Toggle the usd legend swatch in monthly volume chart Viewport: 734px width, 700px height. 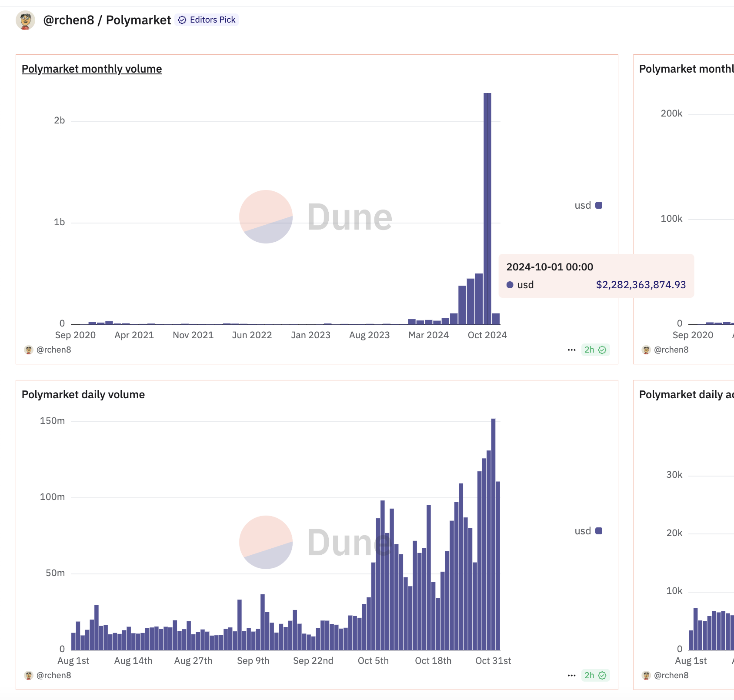(x=599, y=205)
